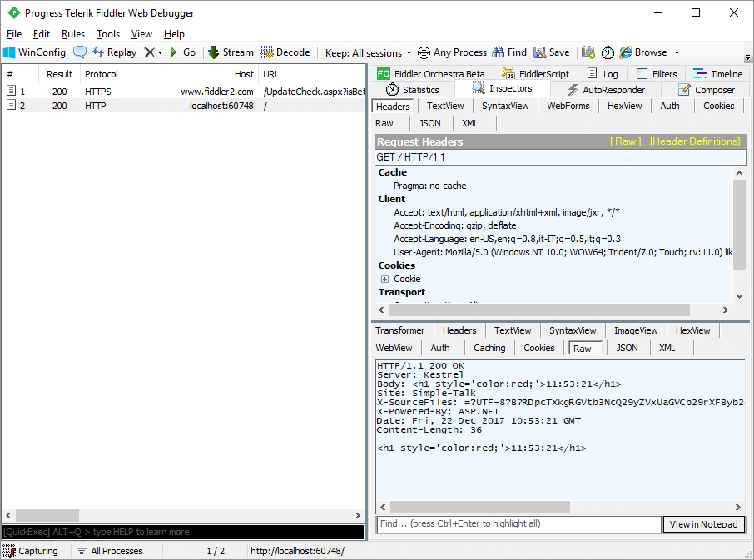Click session list horizontal scroll right arrow
Screen dimensions: 754x560
(357, 515)
